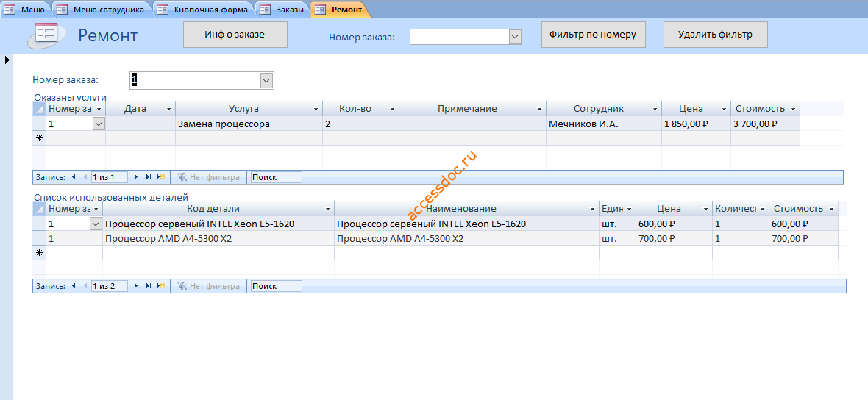Image resolution: width=868 pixels, height=400 pixels.
Task: Open Сотрудник column header dropdown arrow
Action: point(655,109)
